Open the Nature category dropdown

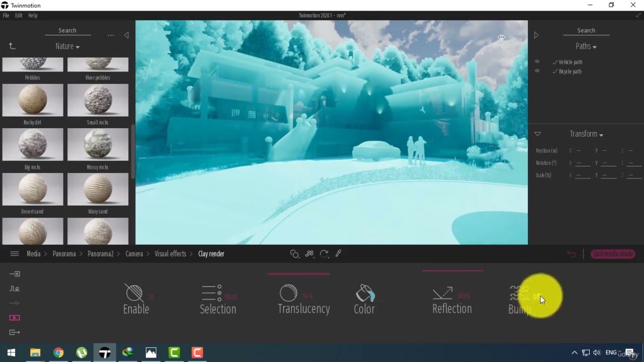[67, 46]
